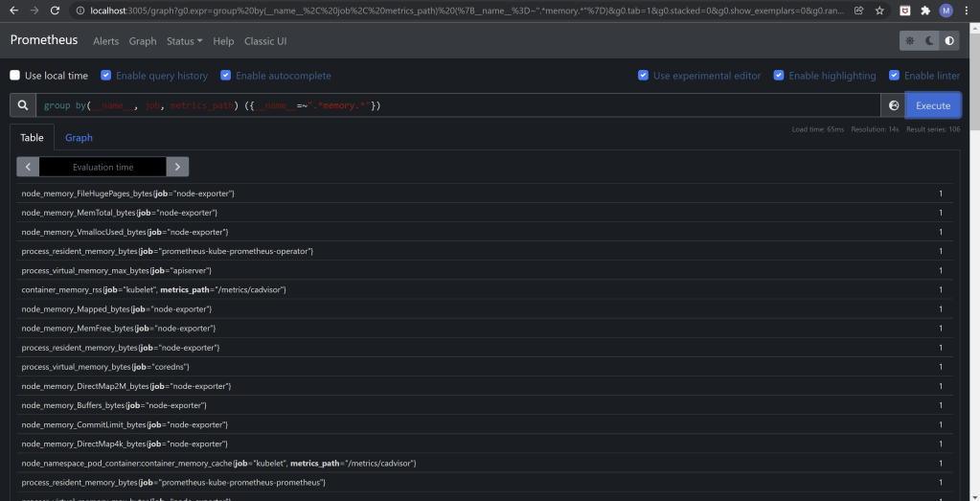This screenshot has width=980, height=501.
Task: Bookmark this page with the star icon
Action: pos(879,11)
